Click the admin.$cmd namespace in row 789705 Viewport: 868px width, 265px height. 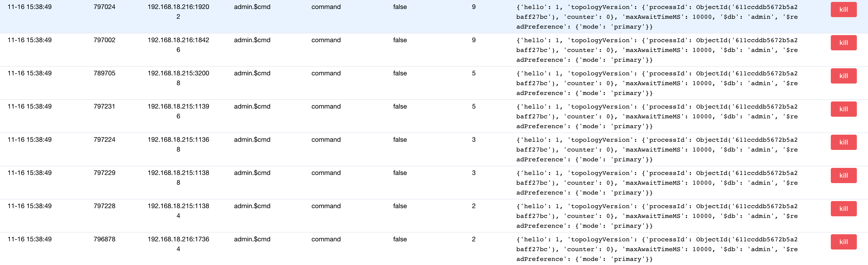click(x=252, y=73)
